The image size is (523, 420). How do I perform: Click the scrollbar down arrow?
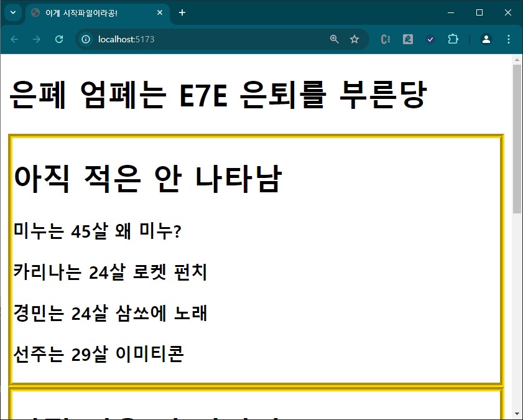[x=517, y=414]
